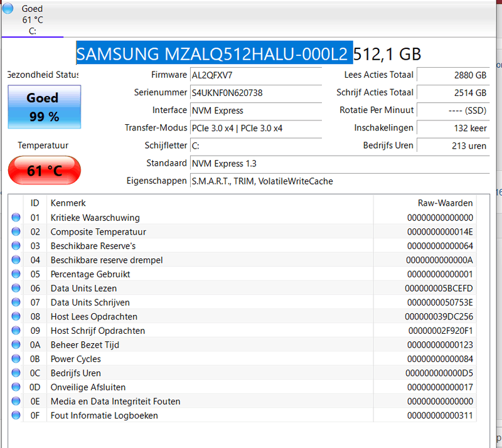The image size is (502, 448).
Task: Click status orb of Beschikbare reserve drempel row
Action: point(16,260)
